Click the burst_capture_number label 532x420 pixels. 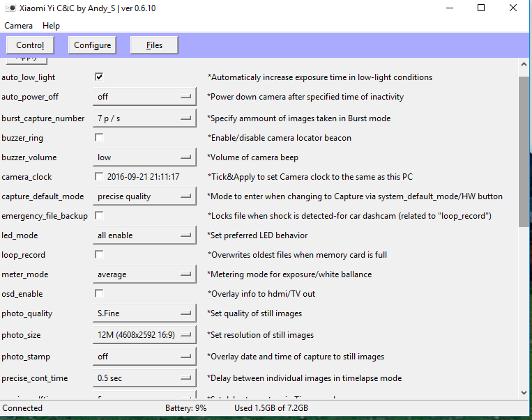tap(43, 118)
